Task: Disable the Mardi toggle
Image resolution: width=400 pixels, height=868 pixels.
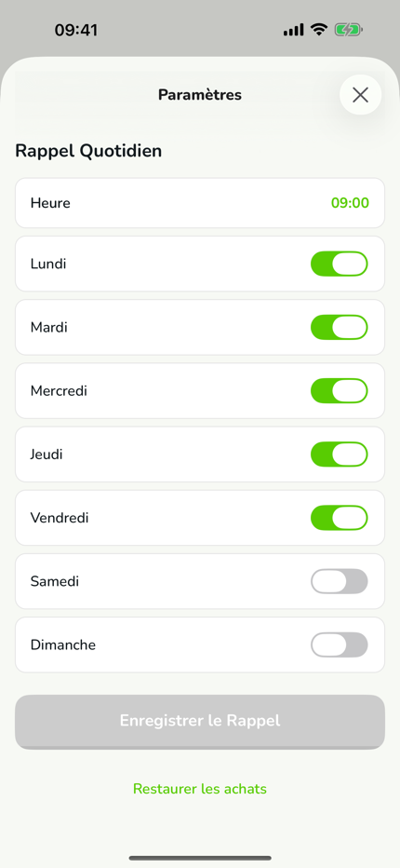Action: pos(340,327)
